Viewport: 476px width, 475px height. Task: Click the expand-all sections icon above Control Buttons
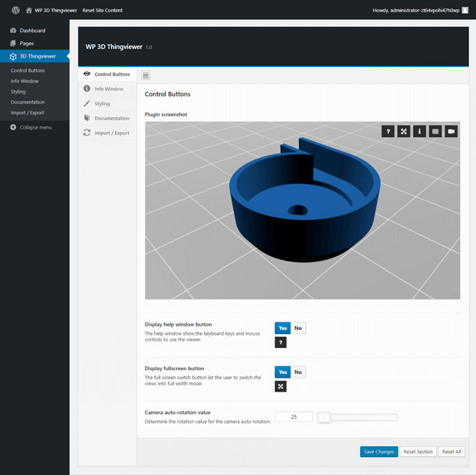[x=146, y=75]
